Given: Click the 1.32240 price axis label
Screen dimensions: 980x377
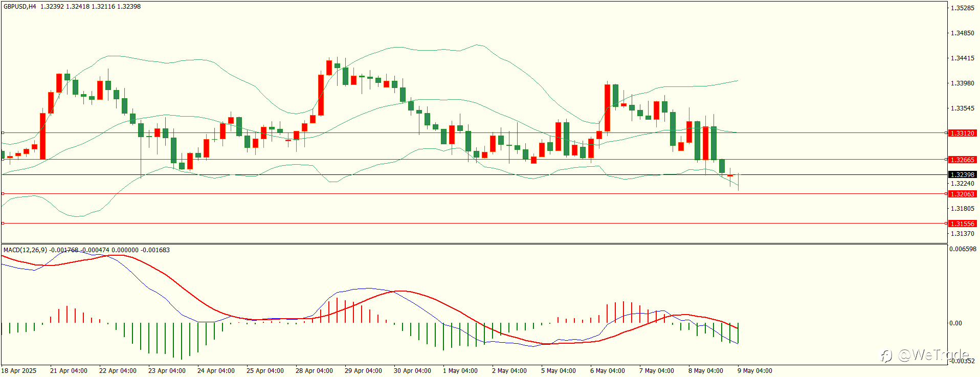Looking at the screenshot, I should [962, 183].
